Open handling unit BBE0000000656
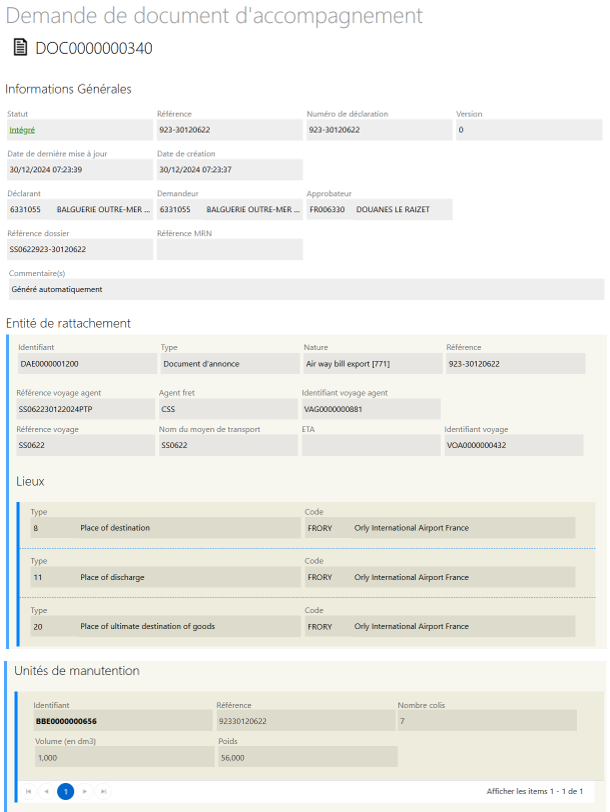This screenshot has height=812, width=610. (x=66, y=720)
